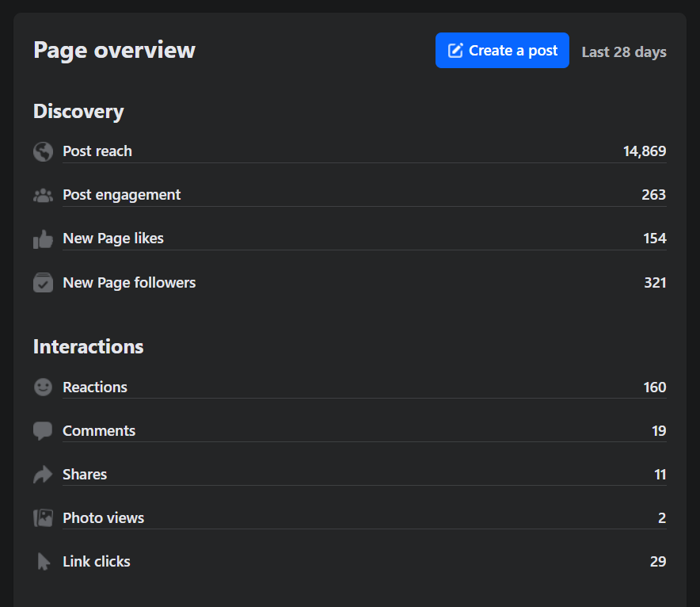This screenshot has width=700, height=607.
Task: Click the Page overview heading
Action: [x=114, y=50]
